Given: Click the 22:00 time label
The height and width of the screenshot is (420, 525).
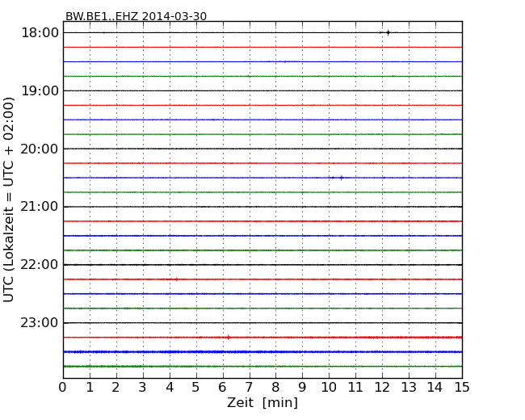Looking at the screenshot, I should coord(40,265).
